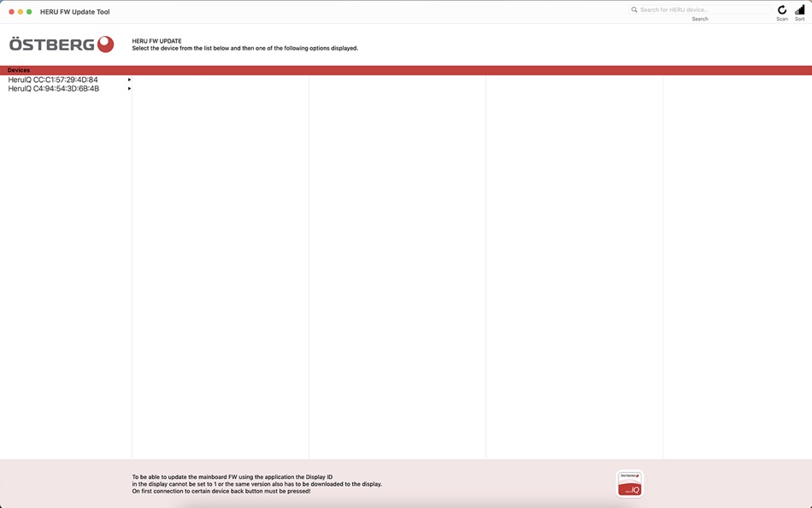
Task: Focus the Search for HERU device field
Action: 700,10
